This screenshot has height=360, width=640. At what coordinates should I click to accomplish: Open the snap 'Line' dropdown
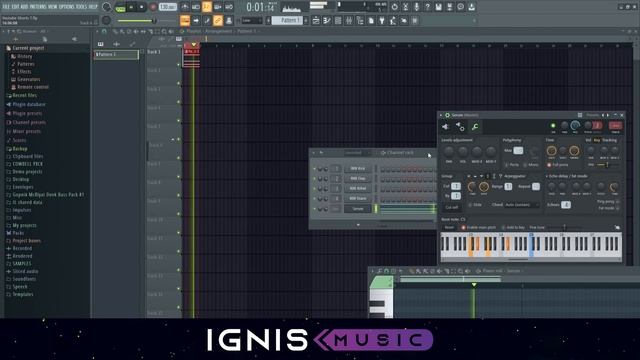pyautogui.click(x=252, y=20)
